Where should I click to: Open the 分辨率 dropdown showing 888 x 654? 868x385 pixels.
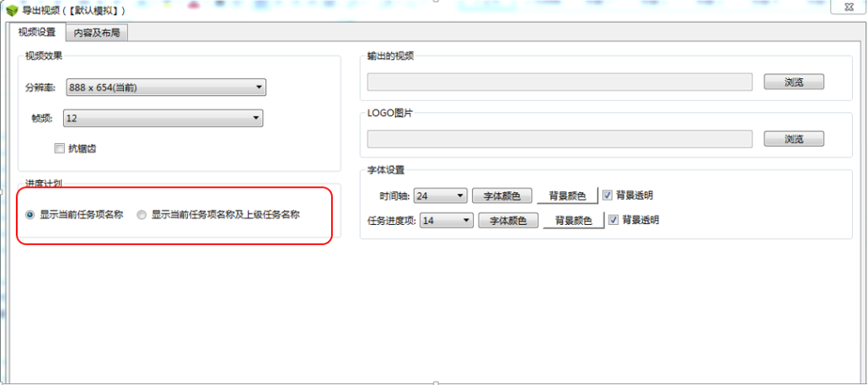[x=166, y=88]
